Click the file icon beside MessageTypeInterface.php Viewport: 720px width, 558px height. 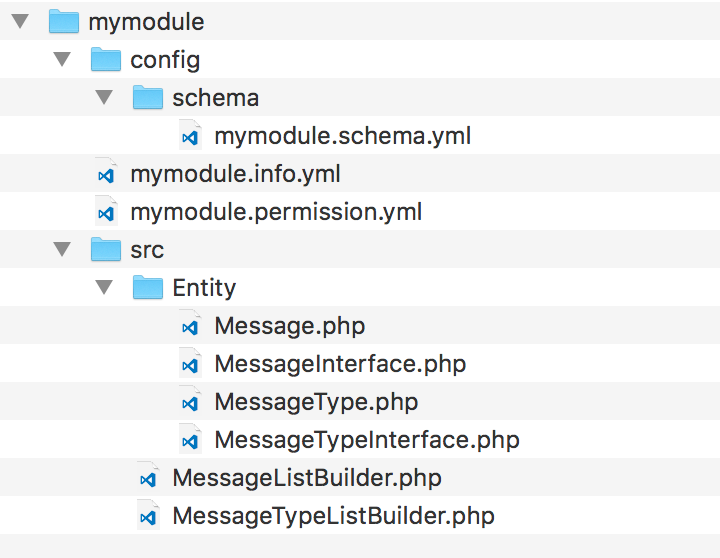[x=189, y=440]
